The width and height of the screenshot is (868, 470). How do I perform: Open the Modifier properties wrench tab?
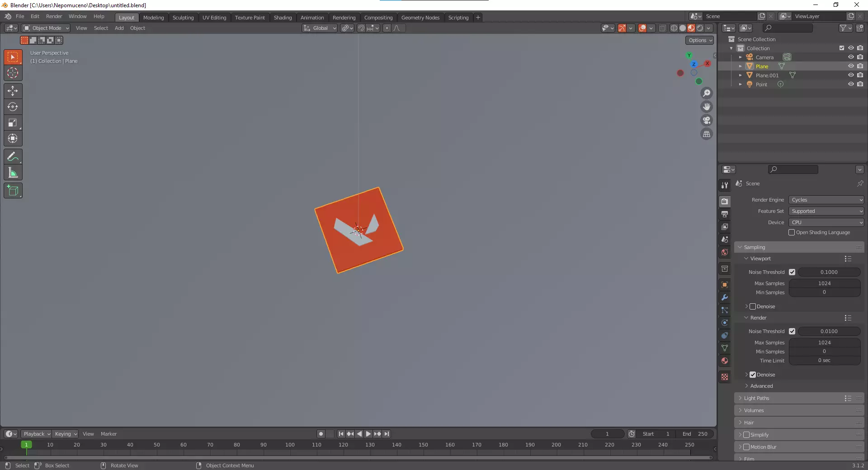point(725,297)
